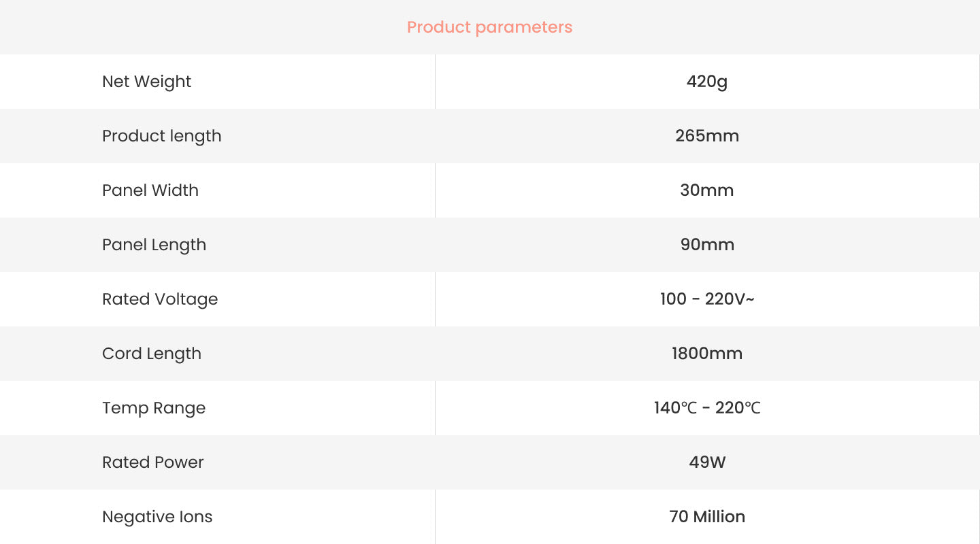Screen dimensions: 980x544
Task: Click the 49W value
Action: pyautogui.click(x=707, y=462)
